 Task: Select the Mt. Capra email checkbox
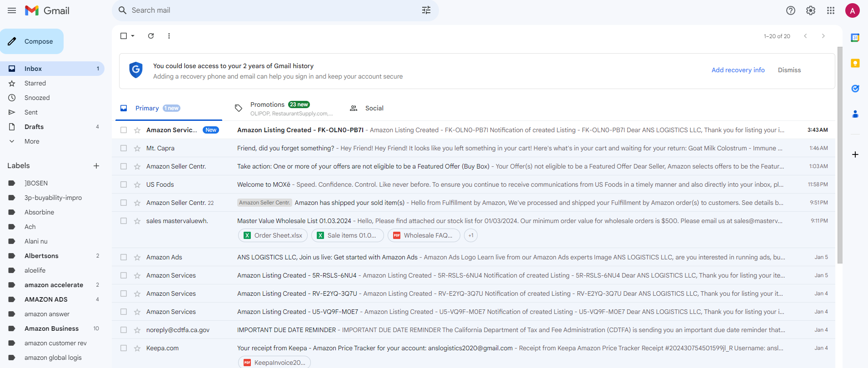coord(124,148)
